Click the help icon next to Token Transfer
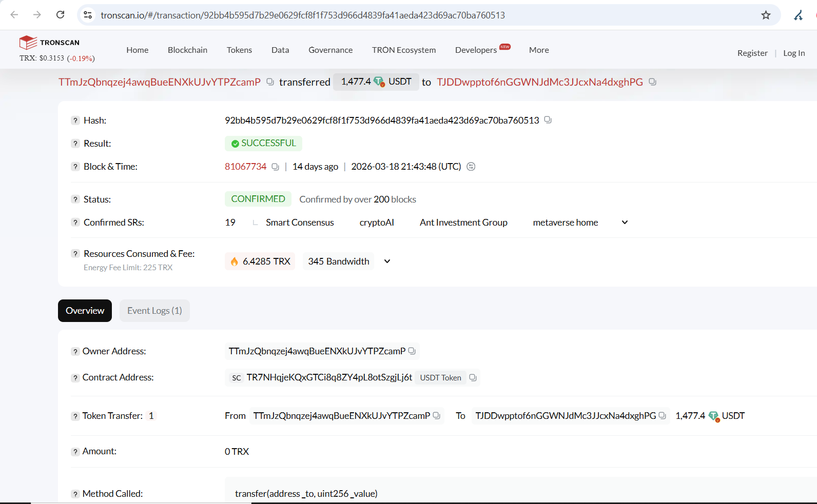The width and height of the screenshot is (817, 504). [75, 416]
